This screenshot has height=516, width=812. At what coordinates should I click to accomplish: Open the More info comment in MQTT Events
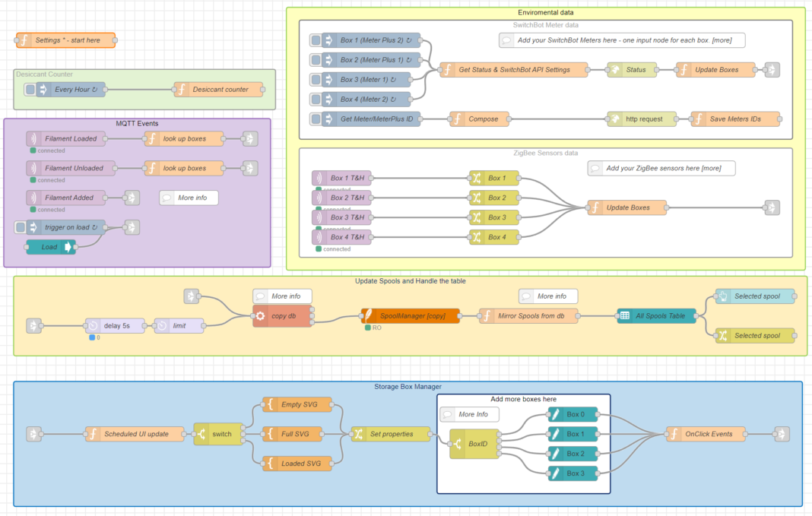189,198
